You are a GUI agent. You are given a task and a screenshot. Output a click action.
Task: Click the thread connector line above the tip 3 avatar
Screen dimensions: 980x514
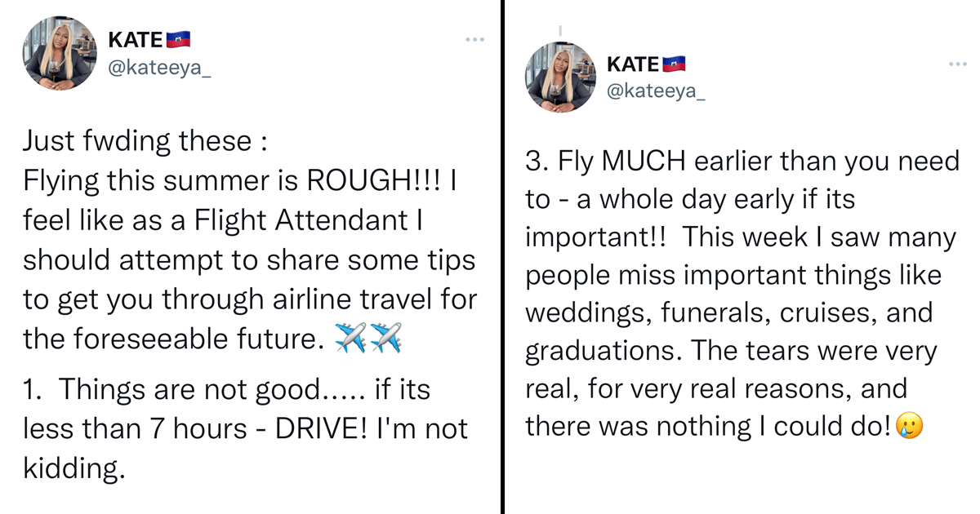(x=560, y=31)
